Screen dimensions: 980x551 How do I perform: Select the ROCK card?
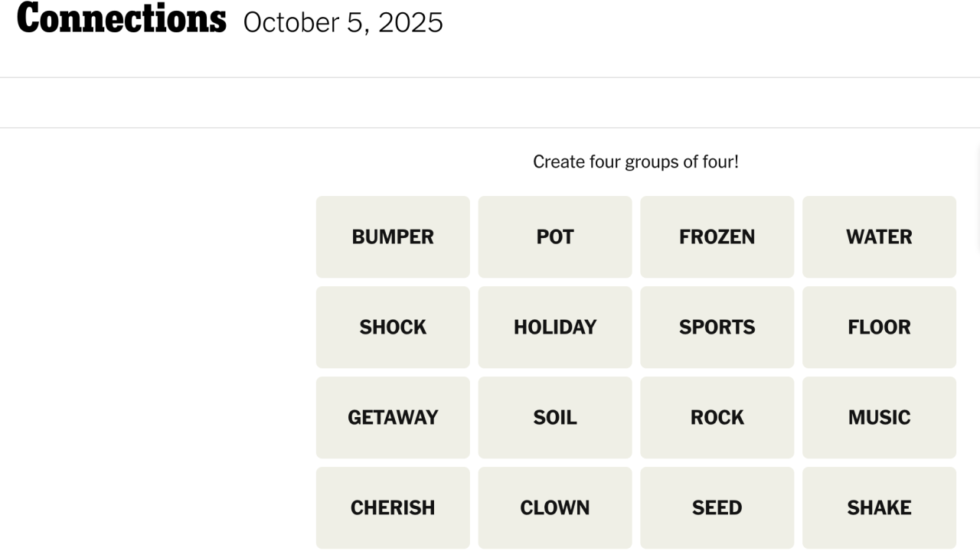(717, 417)
